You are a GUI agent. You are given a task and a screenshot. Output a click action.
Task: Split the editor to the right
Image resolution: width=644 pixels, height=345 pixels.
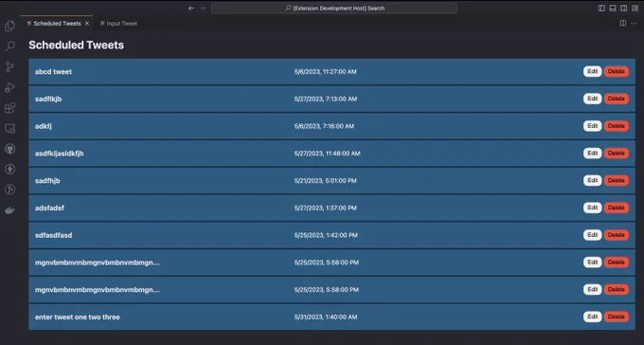pyautogui.click(x=623, y=24)
